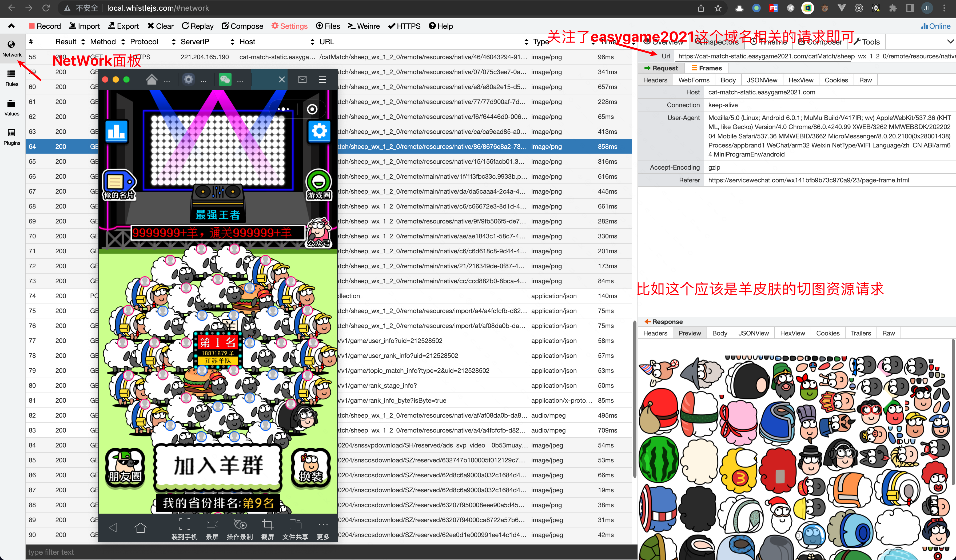Viewport: 956px width, 560px height.
Task: Bookmark this page with the star icon
Action: coord(718,8)
